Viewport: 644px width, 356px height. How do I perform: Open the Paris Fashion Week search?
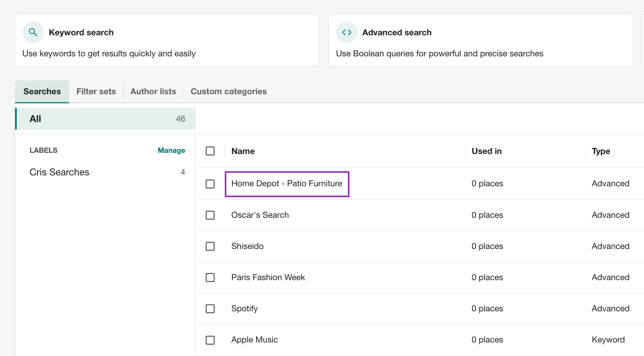click(268, 278)
